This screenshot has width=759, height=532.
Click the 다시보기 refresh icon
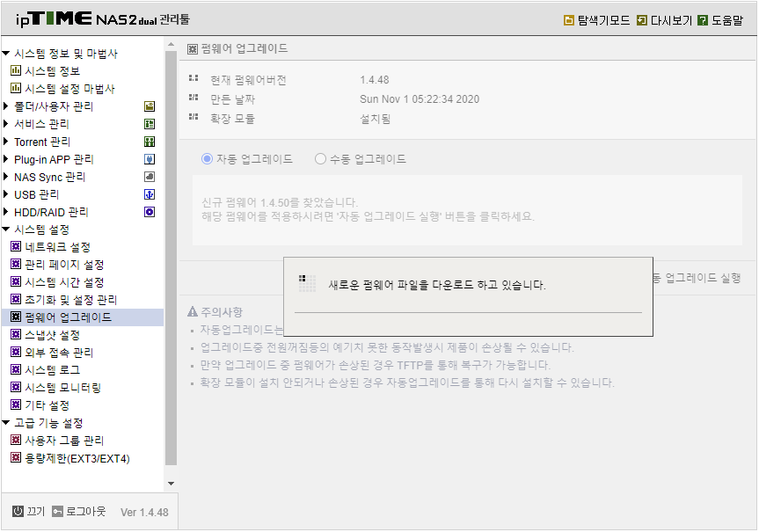pos(642,20)
